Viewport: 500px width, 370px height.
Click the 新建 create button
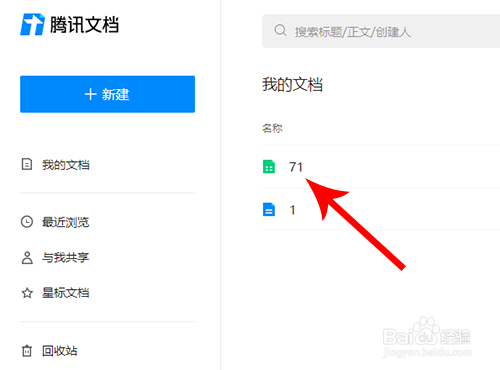(x=107, y=94)
